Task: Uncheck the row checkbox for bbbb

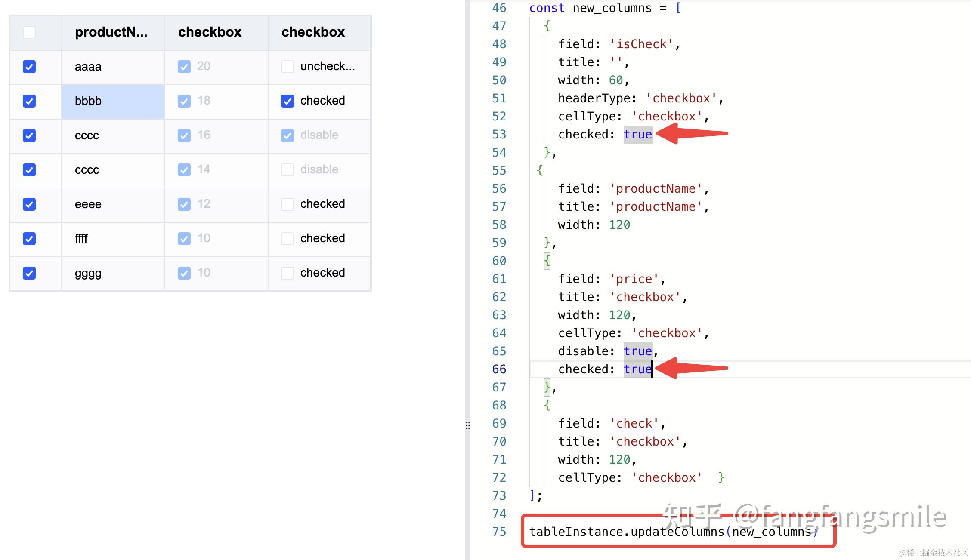Action: point(29,101)
